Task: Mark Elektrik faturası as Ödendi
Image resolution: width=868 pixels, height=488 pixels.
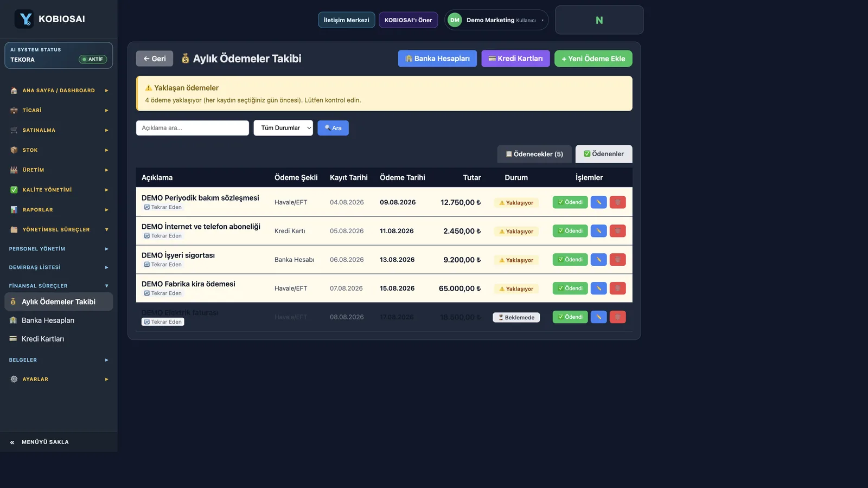Action: [570, 317]
